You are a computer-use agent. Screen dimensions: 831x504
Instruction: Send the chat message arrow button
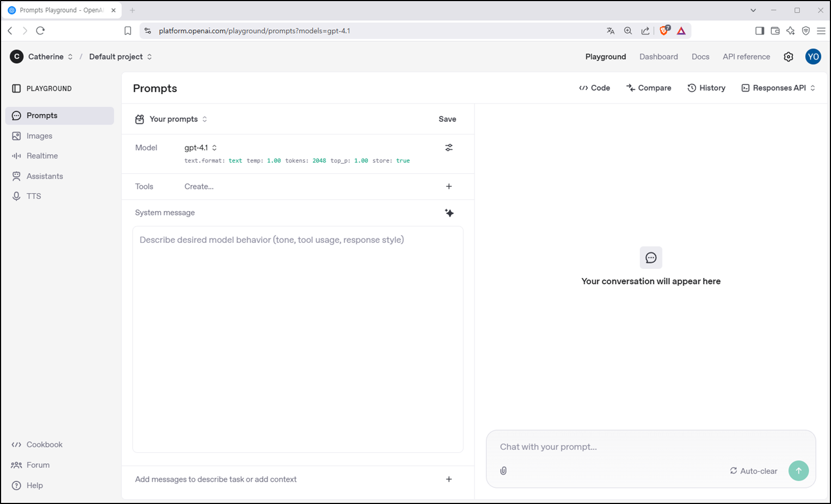(x=798, y=471)
